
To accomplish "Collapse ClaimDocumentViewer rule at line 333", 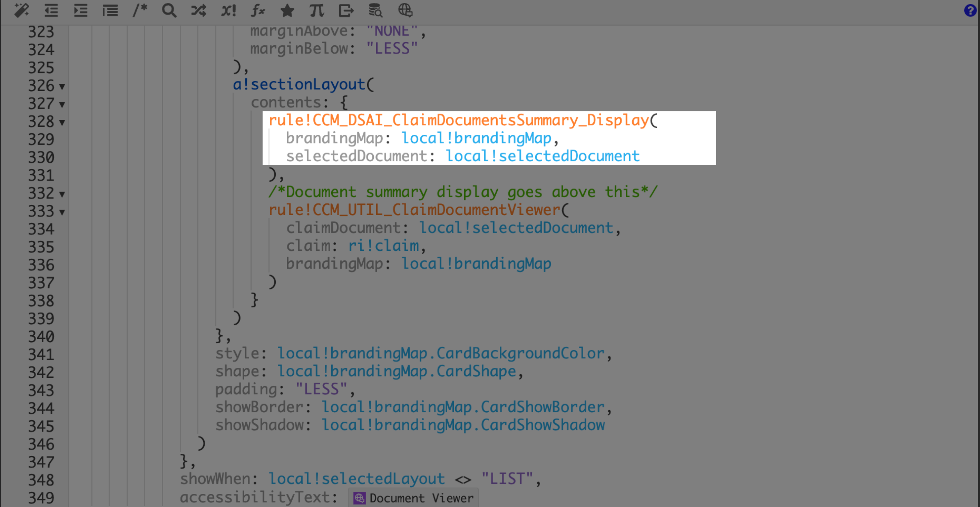I will [x=62, y=212].
